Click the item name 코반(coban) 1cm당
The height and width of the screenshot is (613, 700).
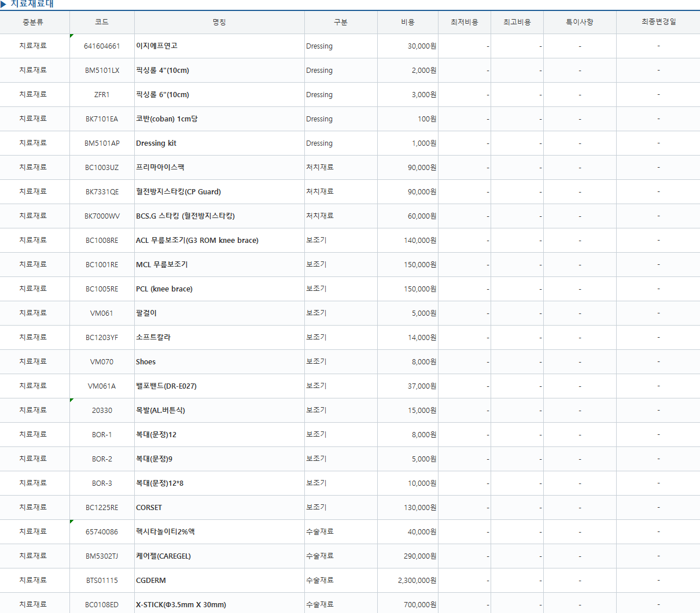pyautogui.click(x=167, y=119)
